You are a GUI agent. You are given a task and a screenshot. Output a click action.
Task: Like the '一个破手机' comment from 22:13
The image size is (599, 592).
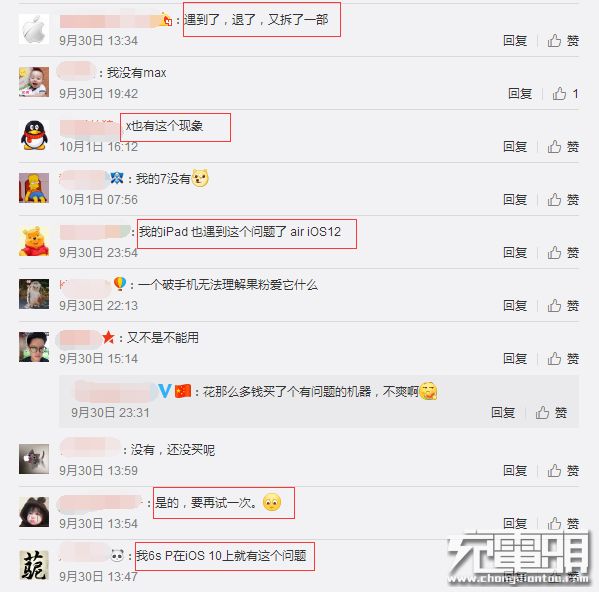(x=563, y=306)
